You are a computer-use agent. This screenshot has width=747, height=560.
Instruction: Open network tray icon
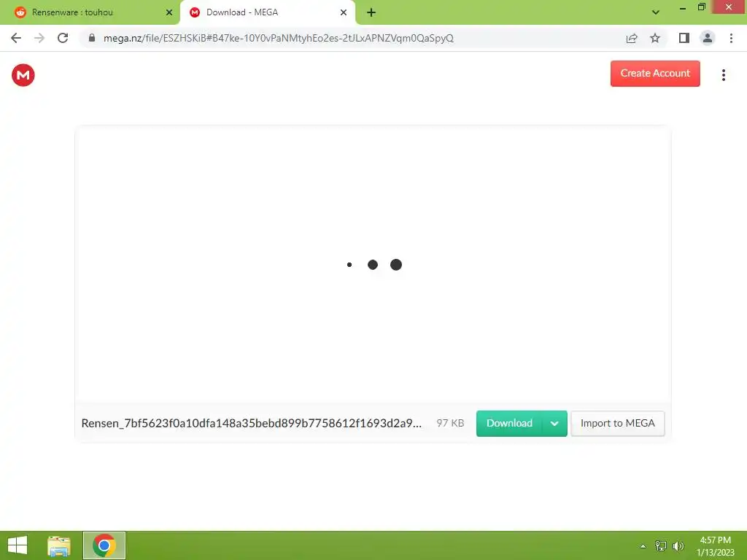(661, 546)
